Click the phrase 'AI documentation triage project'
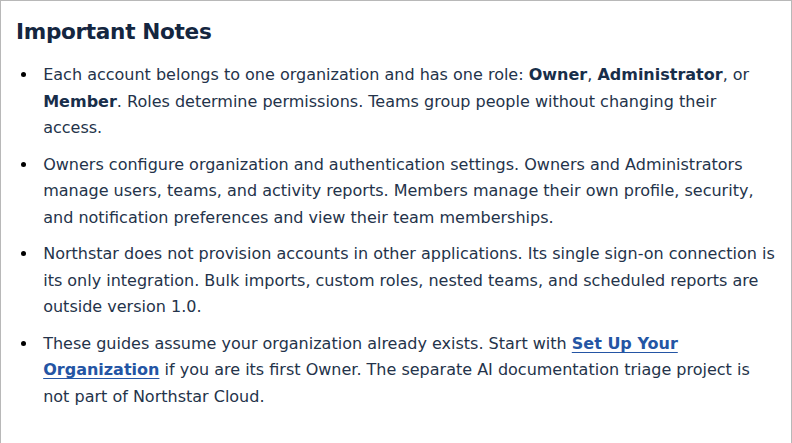 click(611, 370)
